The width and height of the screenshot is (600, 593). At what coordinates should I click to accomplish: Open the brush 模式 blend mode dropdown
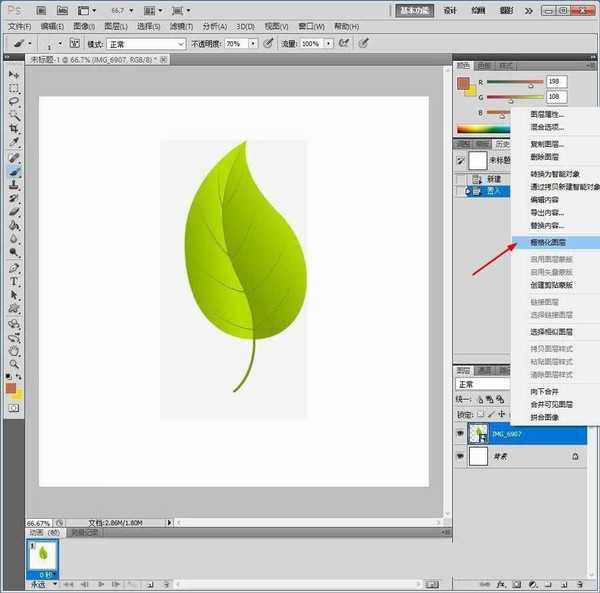point(145,44)
